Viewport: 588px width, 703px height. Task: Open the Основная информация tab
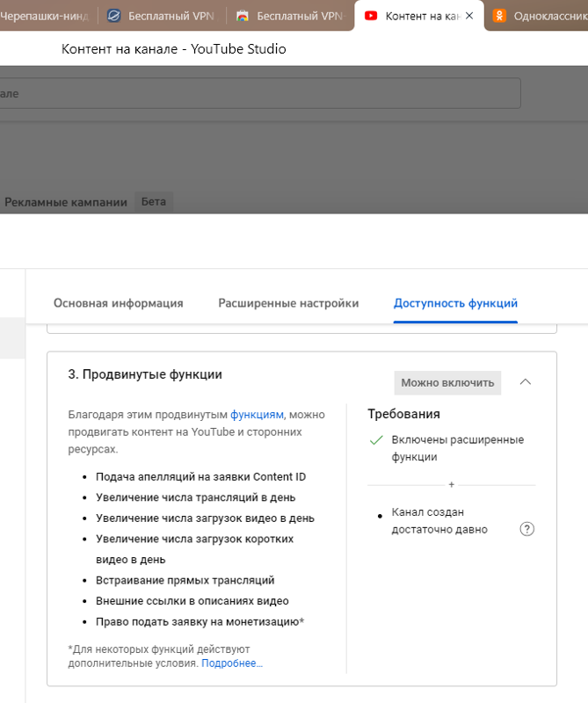(x=119, y=303)
